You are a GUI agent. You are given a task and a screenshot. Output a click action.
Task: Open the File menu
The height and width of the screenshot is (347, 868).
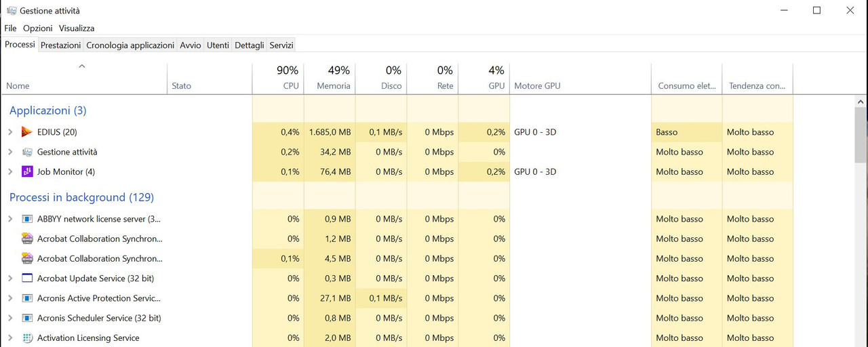pyautogui.click(x=10, y=28)
